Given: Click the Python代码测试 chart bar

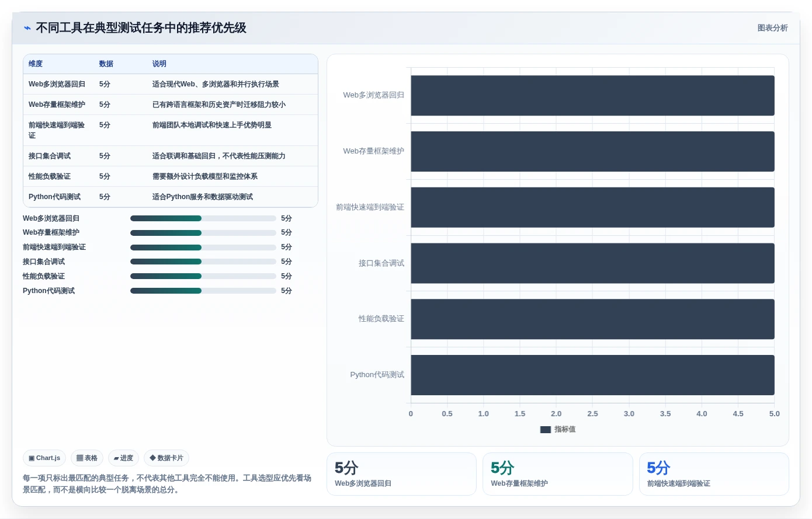Looking at the screenshot, I should (592, 375).
